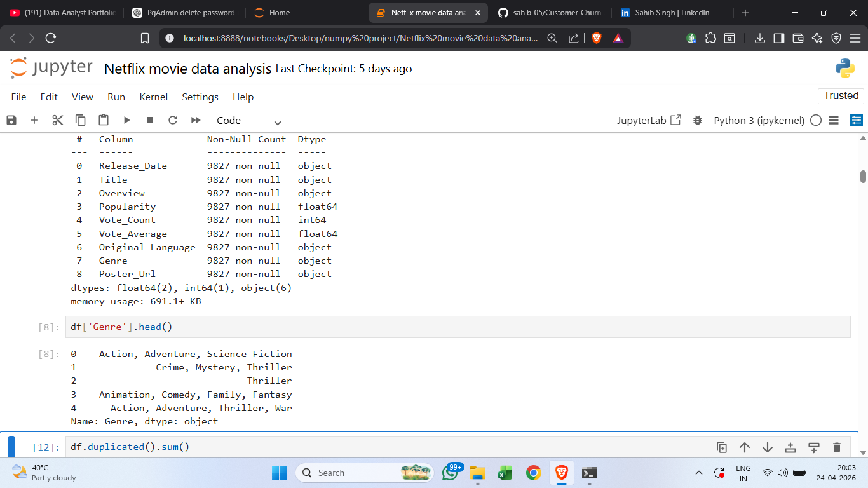Show hidden system tray icons chevron
The width and height of the screenshot is (868, 488).
click(699, 473)
